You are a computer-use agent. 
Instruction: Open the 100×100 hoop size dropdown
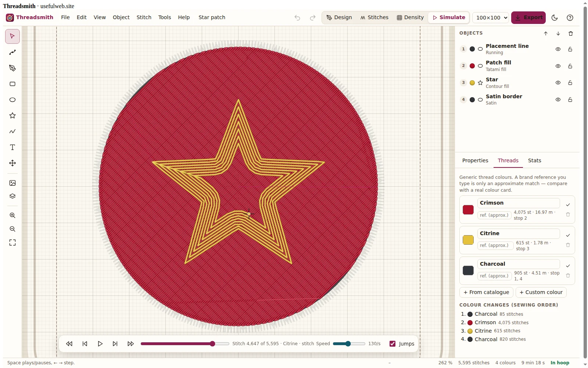(x=491, y=18)
